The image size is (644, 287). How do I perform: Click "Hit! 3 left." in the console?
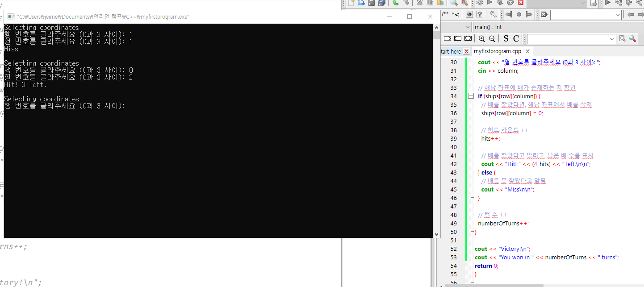[x=25, y=85]
